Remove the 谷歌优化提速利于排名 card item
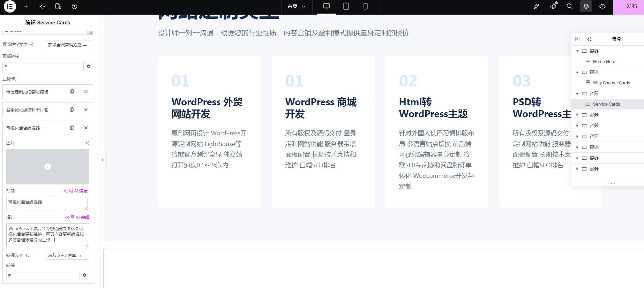Screen dimensions: 644x288 tap(86, 110)
